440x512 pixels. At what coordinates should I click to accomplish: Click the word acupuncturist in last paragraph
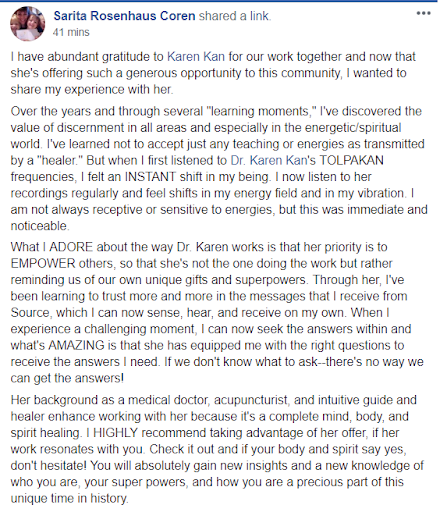pos(250,400)
